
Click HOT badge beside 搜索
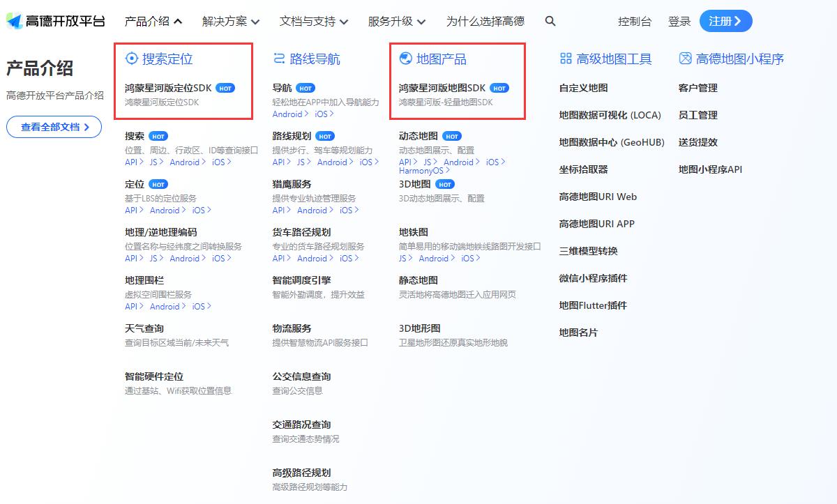pyautogui.click(x=158, y=137)
